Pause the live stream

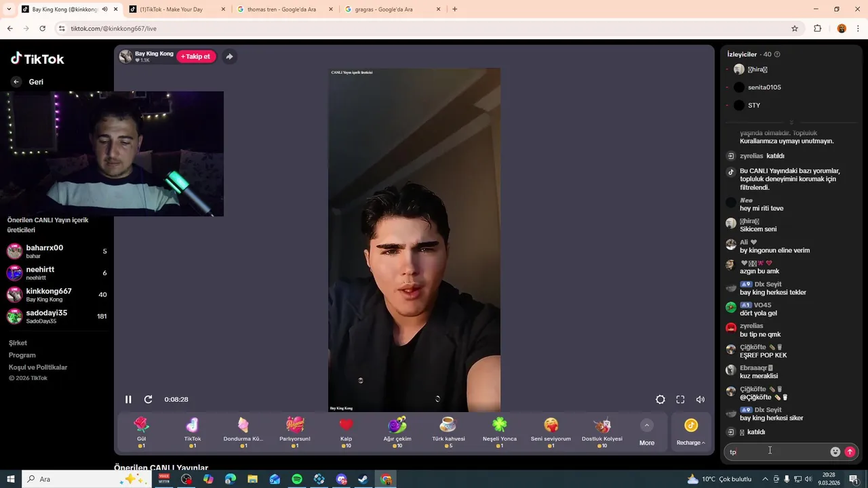click(128, 399)
